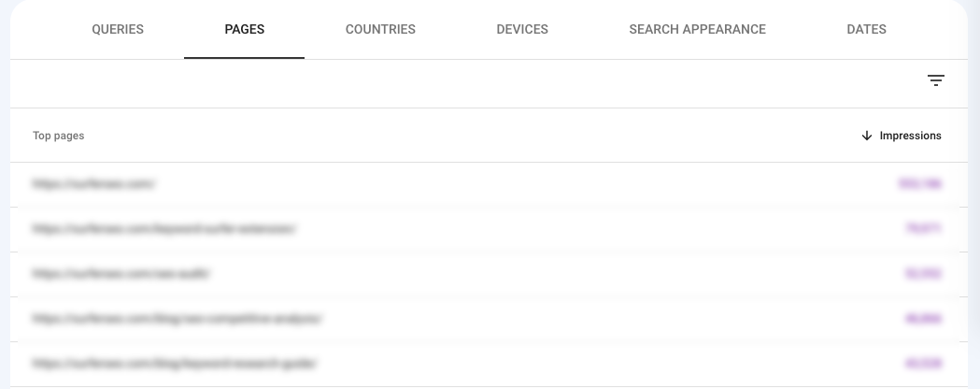Open the blurred keyword-research-guide blog page row
980x389 pixels.
tap(484, 364)
